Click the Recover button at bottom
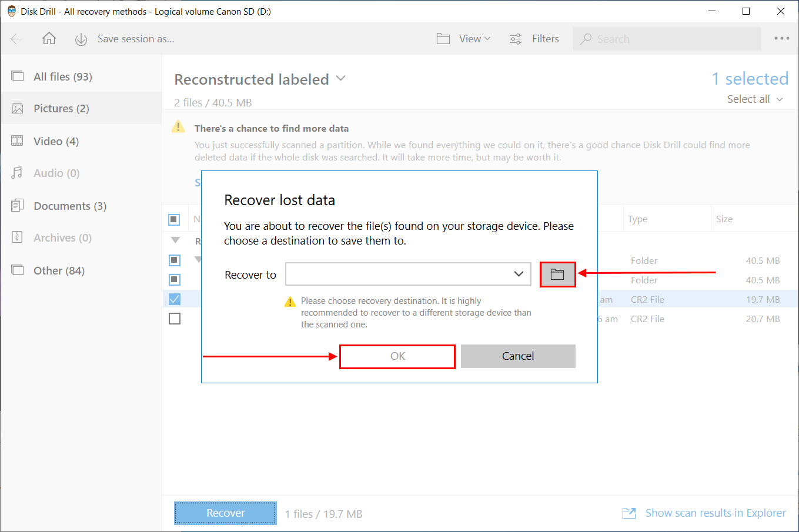The height and width of the screenshot is (532, 799). pyautogui.click(x=225, y=513)
